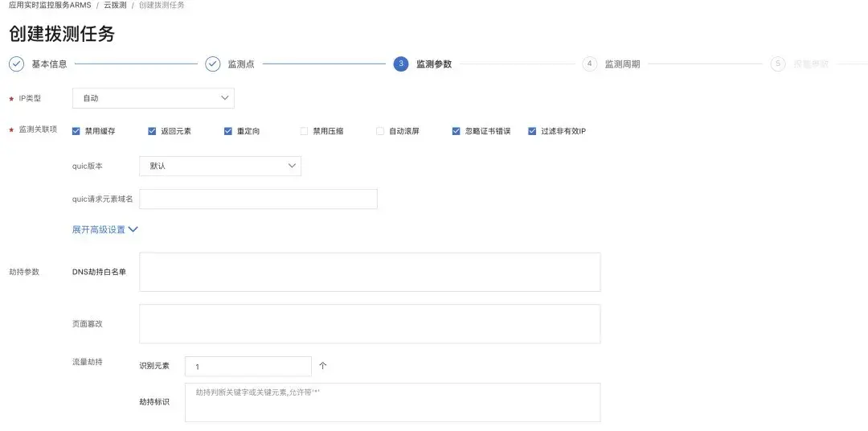Select the step 3 监测参数 circle icon

click(401, 64)
